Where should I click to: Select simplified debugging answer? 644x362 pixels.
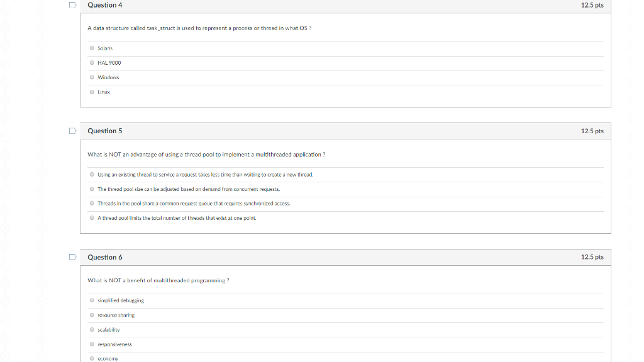point(92,300)
